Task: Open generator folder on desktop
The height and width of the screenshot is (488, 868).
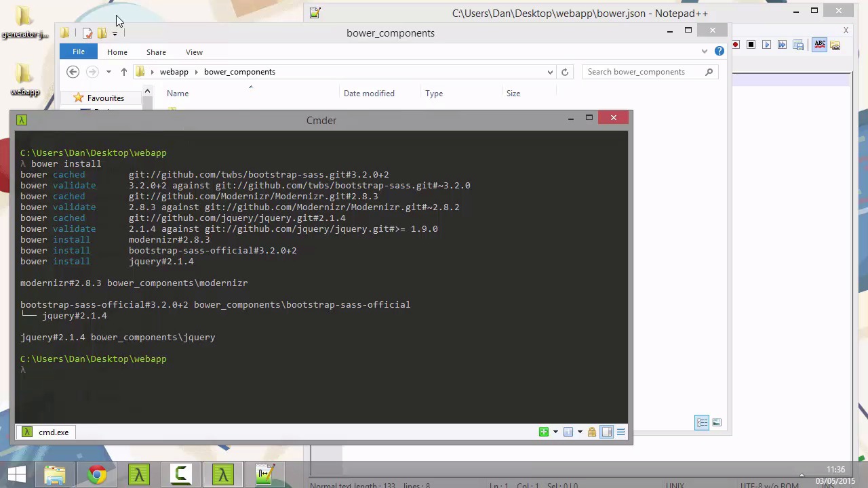Action: (24, 22)
